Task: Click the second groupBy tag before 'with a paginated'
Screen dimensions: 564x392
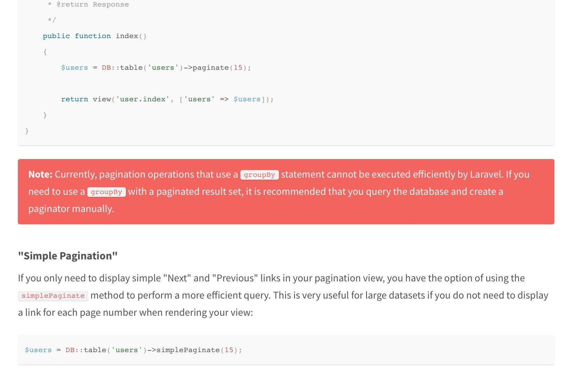Action: point(106,192)
